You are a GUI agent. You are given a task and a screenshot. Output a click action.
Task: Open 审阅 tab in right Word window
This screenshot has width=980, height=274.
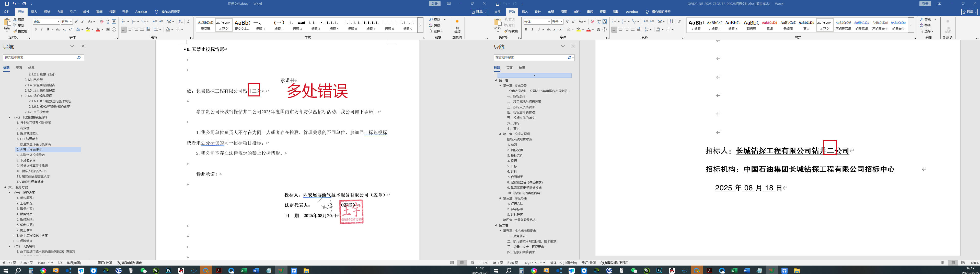pyautogui.click(x=590, y=12)
